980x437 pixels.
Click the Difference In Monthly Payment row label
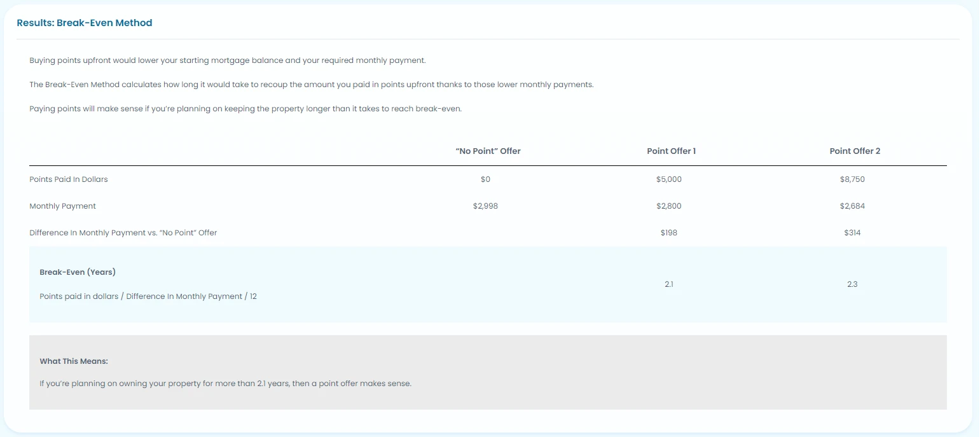123,233
